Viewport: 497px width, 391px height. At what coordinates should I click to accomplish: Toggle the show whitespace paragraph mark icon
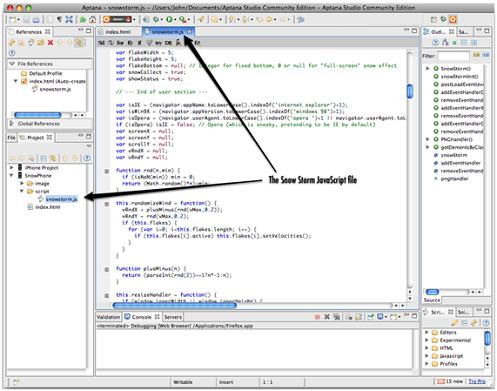(x=59, y=19)
